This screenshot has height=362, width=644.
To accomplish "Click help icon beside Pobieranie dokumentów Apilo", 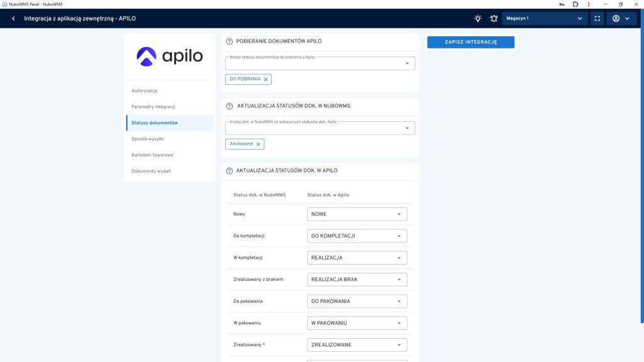I will [229, 41].
